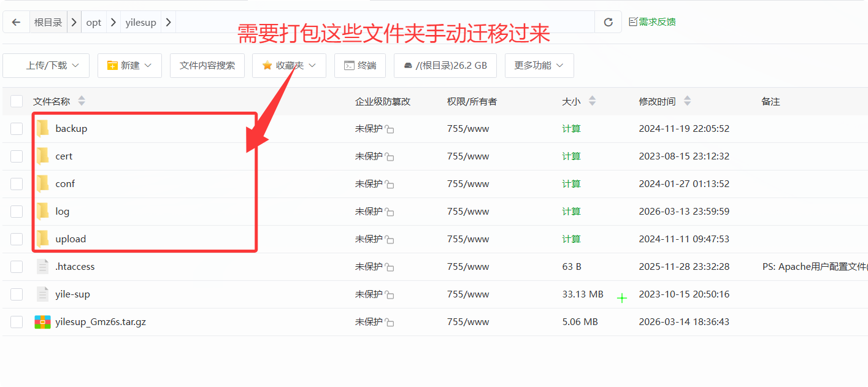Click the 文件内容搜索 button

click(207, 66)
